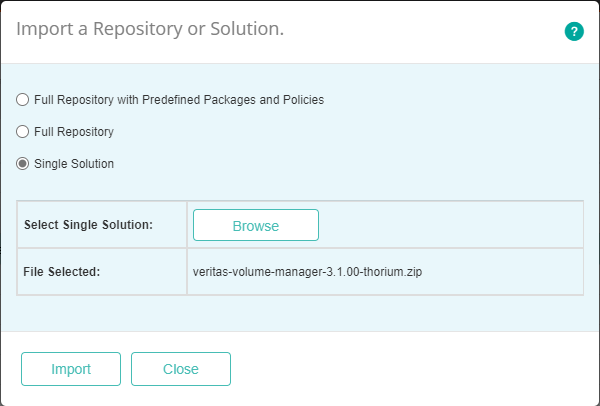Screen dimensions: 600x406
Task: Click the 'File Selected:' label
Action: click(x=62, y=272)
